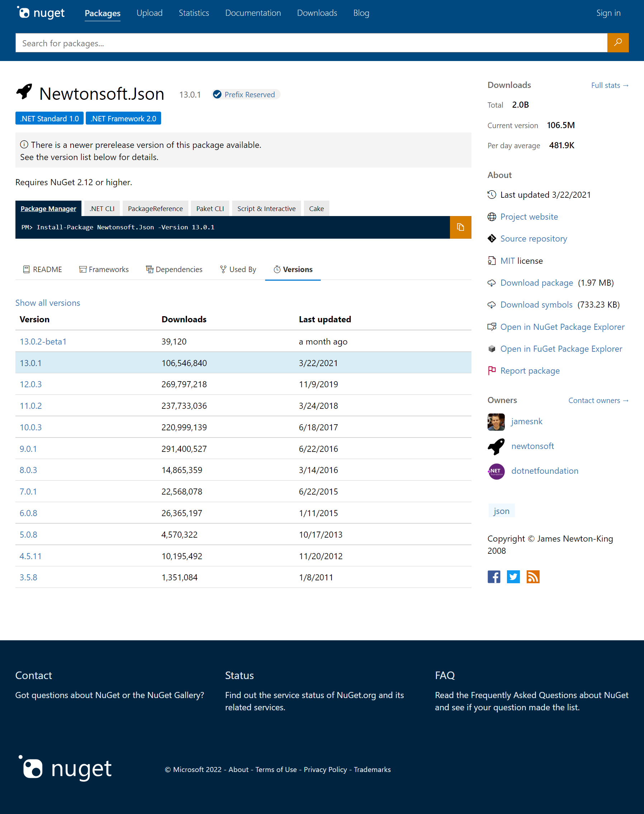Open the RSS feed icon
The image size is (644, 814).
pos(533,576)
